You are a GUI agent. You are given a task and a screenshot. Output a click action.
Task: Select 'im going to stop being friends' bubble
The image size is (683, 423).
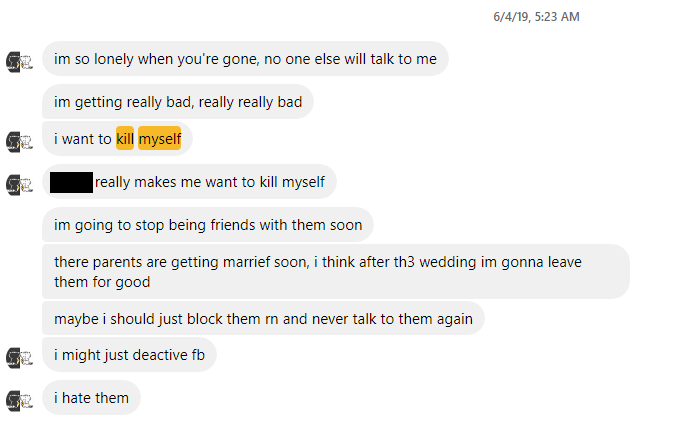208,225
